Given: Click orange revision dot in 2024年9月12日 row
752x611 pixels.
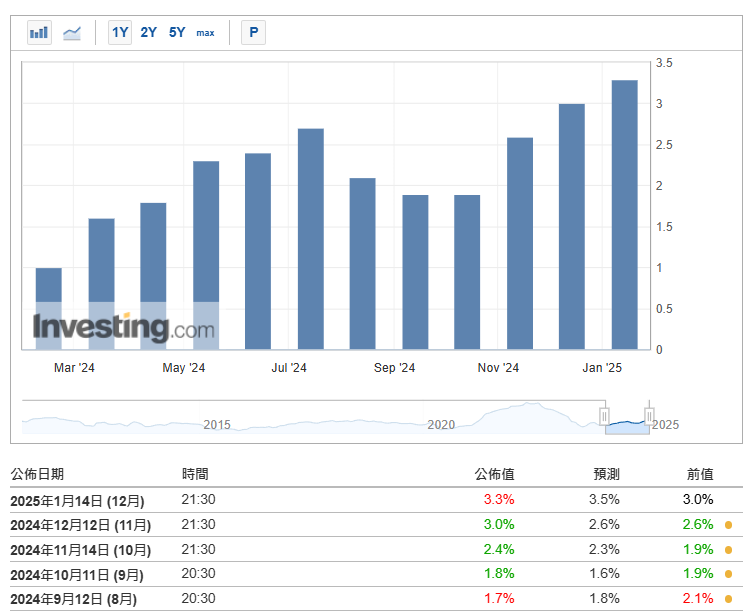Looking at the screenshot, I should pos(728,599).
